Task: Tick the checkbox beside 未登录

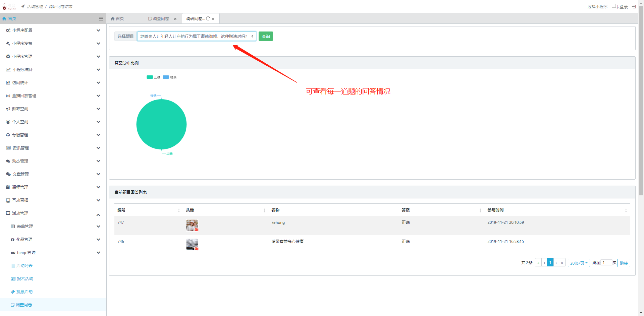Action: pos(613,6)
